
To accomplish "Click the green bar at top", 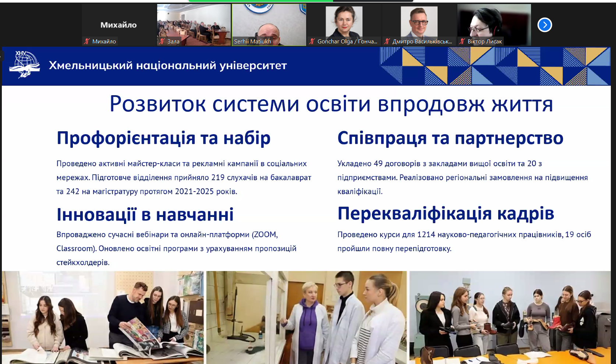I will point(261,1).
